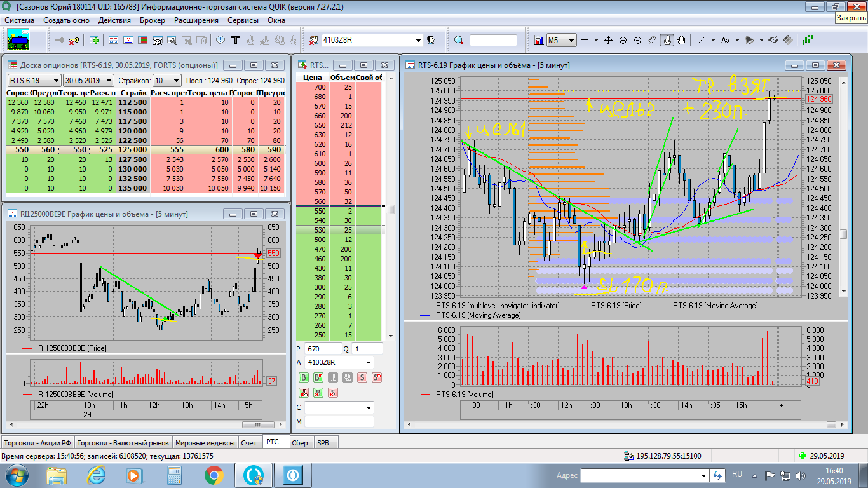Switch to the Сбер tab
The image size is (868, 488).
coord(299,443)
